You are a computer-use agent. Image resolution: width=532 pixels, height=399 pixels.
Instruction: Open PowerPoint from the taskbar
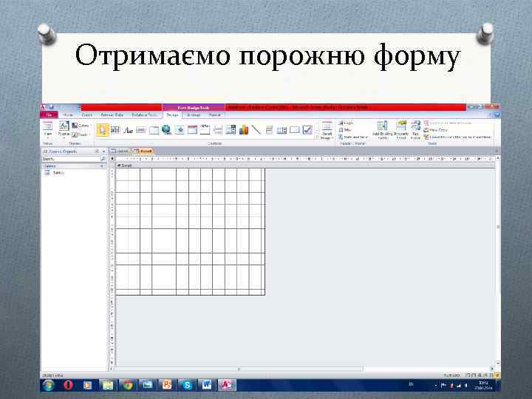tap(167, 385)
